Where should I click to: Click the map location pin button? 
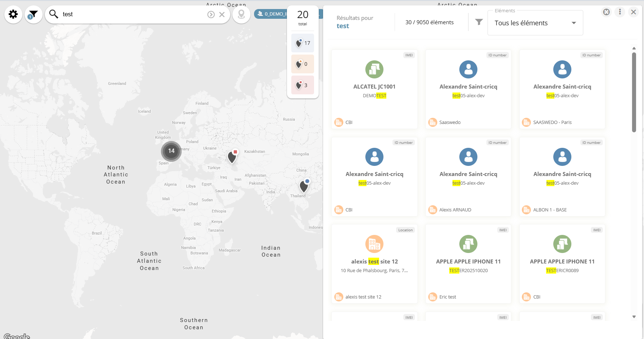[x=241, y=14]
